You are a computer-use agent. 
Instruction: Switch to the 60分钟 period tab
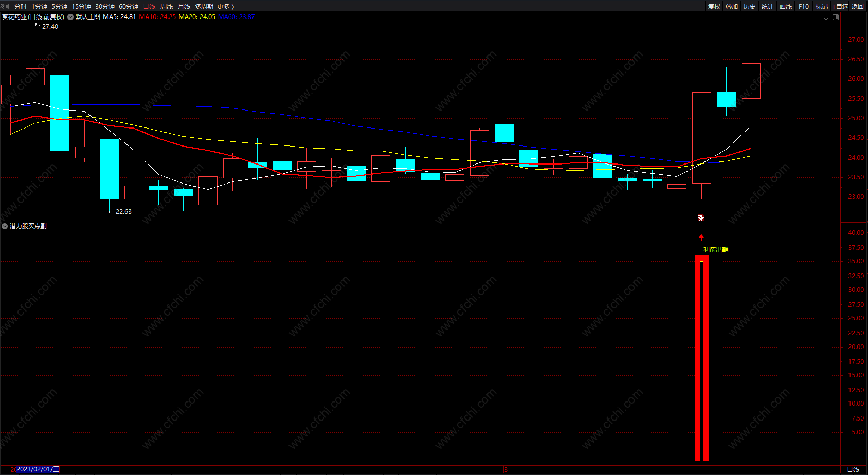(129, 7)
